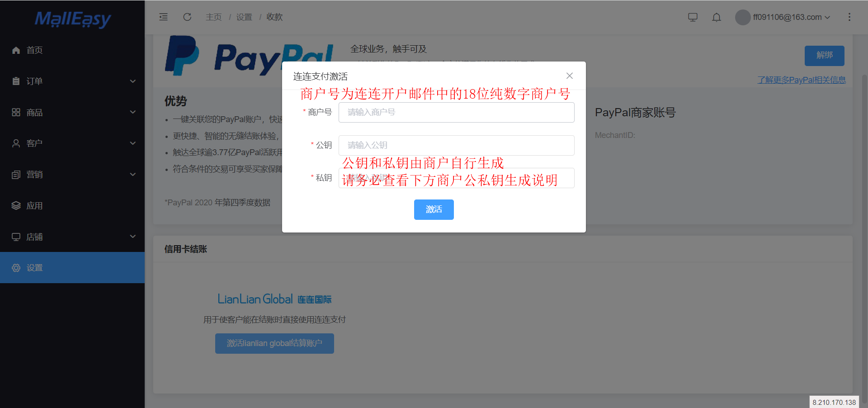Expand the 营销 sidebar menu
The width and height of the screenshot is (868, 408).
pos(72,175)
